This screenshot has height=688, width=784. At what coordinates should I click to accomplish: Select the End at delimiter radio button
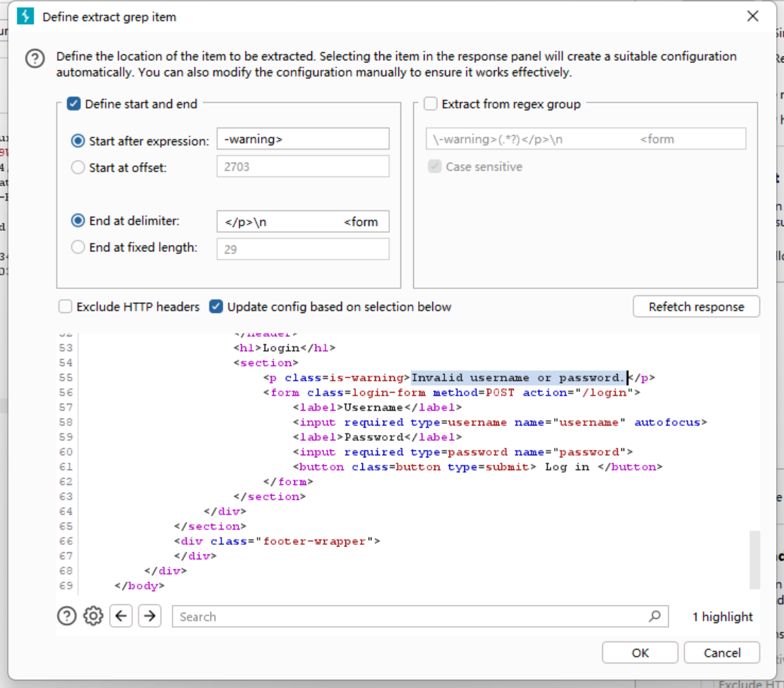(x=78, y=221)
